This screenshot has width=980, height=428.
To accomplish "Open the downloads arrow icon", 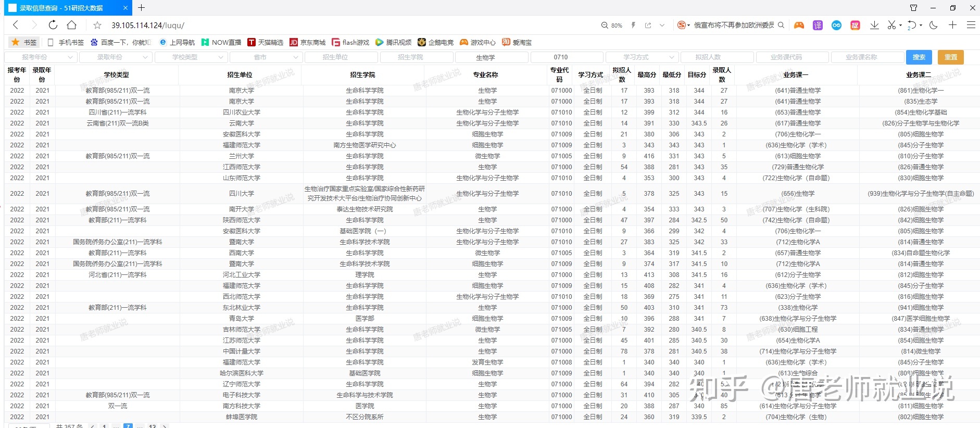I will (874, 25).
